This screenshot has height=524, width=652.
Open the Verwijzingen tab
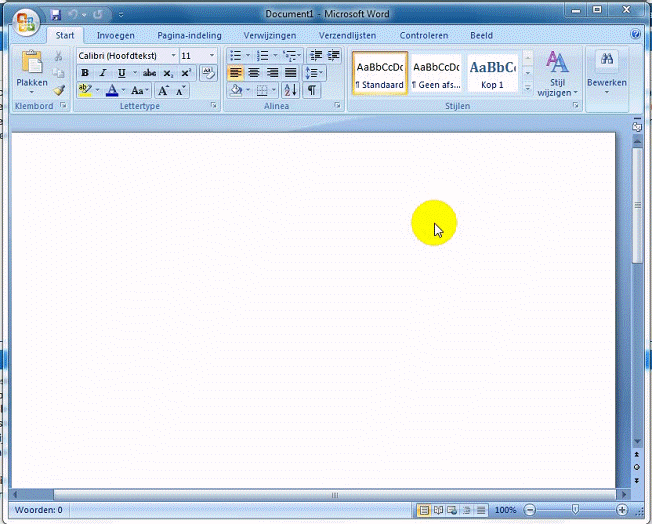coord(270,36)
